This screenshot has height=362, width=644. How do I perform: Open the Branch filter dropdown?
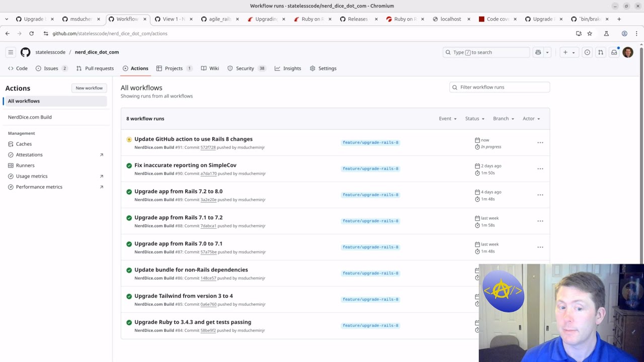point(504,119)
